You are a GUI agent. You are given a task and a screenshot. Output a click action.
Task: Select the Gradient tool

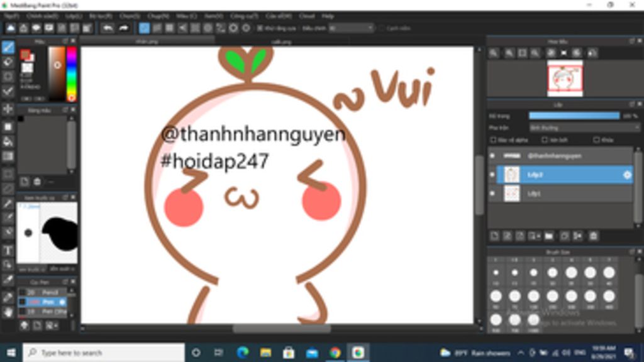(x=8, y=156)
